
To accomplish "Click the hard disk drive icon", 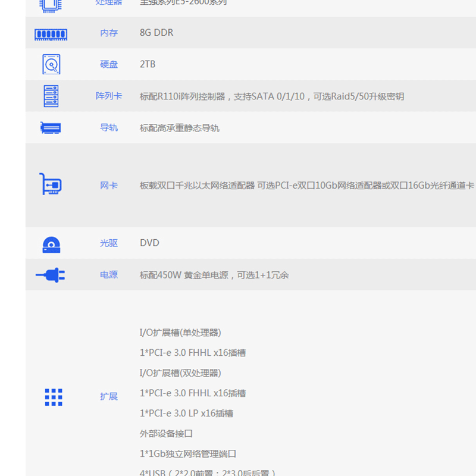I will click(51, 64).
